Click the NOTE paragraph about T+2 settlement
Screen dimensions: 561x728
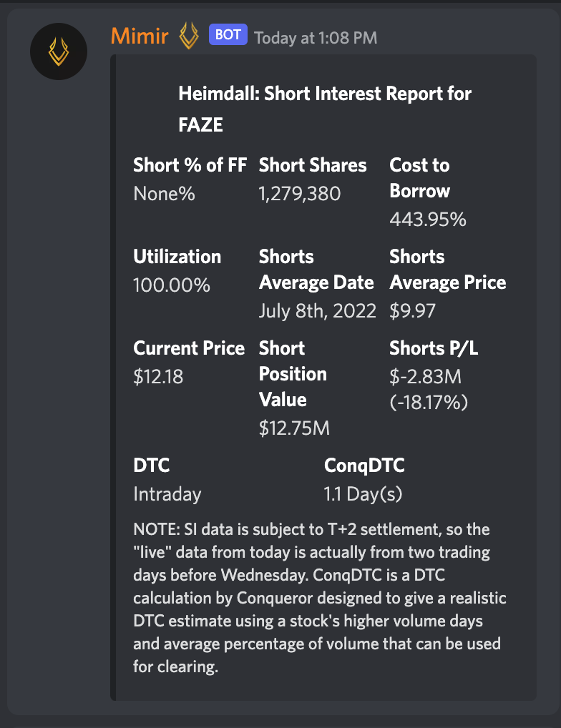(x=320, y=598)
